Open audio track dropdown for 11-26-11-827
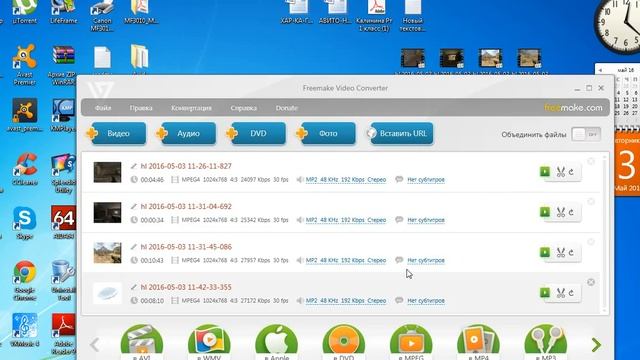Viewport: 640px width, 360px height. (346, 180)
